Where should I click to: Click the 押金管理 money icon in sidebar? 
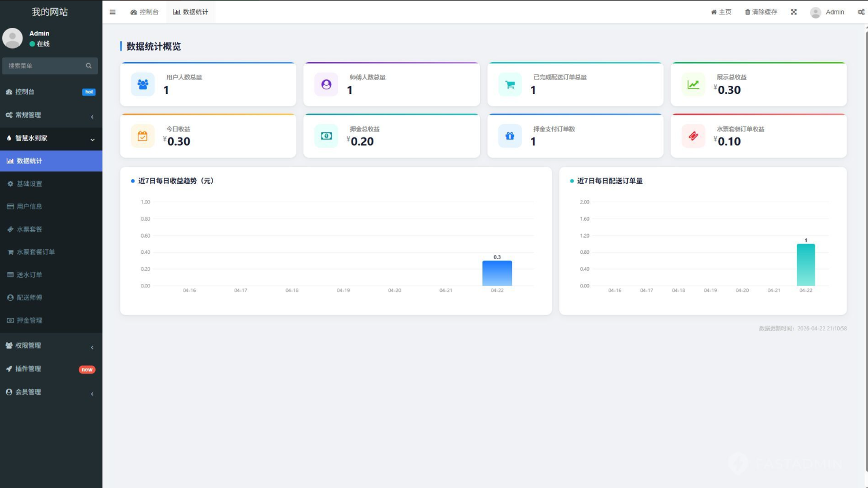coord(10,320)
